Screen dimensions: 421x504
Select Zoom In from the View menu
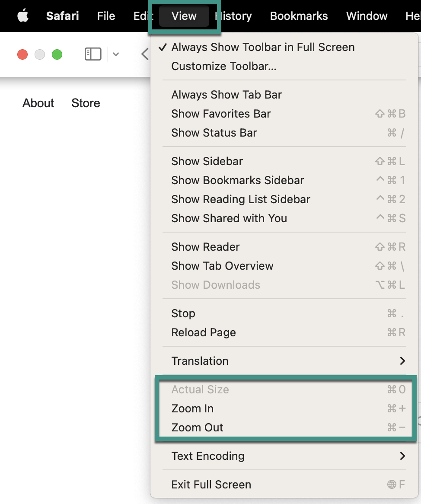(x=192, y=408)
